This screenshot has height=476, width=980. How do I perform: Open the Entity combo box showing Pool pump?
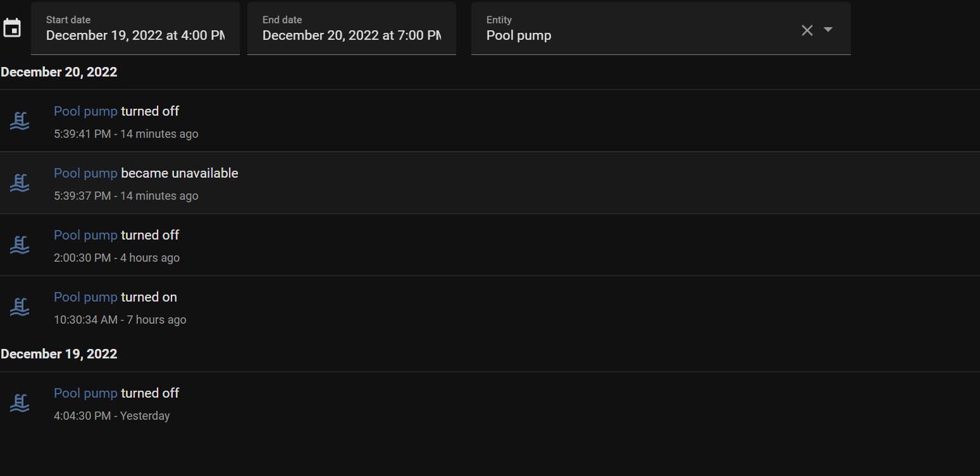click(661, 28)
